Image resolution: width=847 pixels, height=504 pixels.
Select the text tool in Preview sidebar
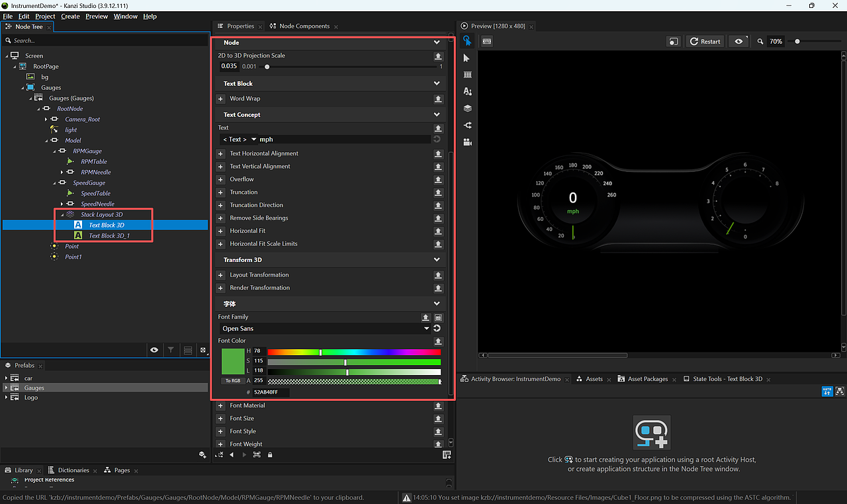tap(467, 91)
